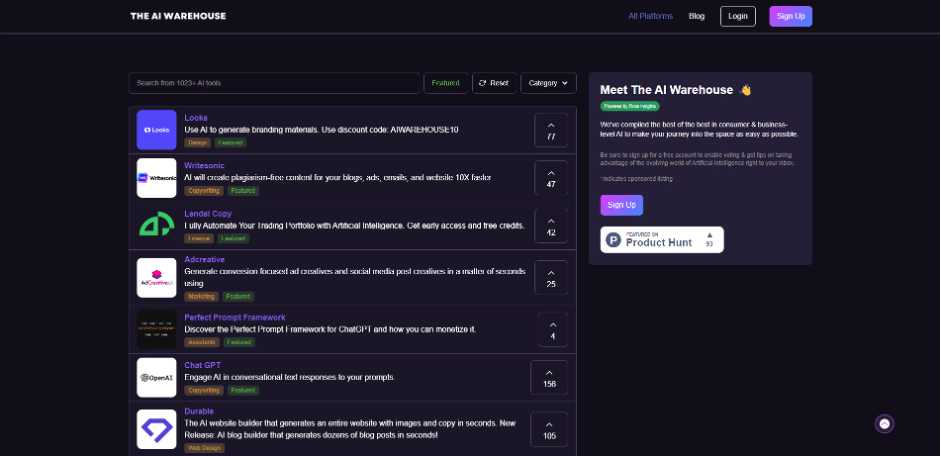Click the Durable diamond logo
The height and width of the screenshot is (456, 941).
[156, 429]
